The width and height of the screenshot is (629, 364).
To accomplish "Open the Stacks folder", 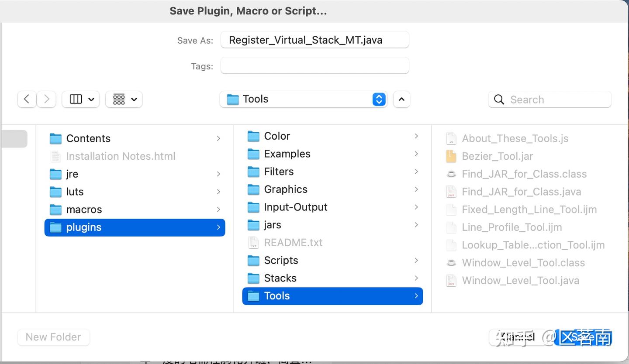I will [x=280, y=278].
